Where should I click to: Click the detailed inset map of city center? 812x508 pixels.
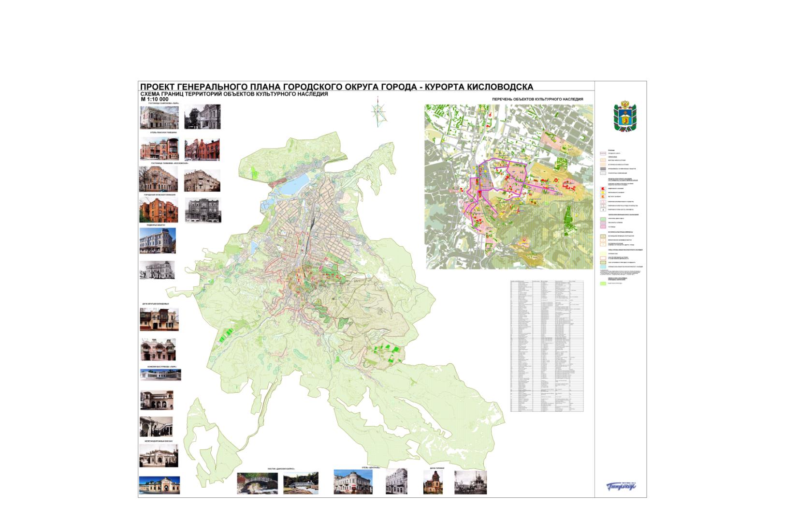509,186
